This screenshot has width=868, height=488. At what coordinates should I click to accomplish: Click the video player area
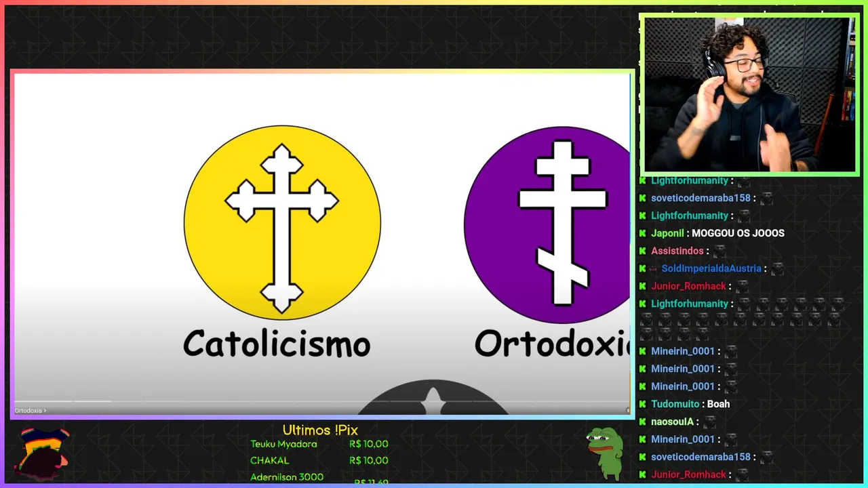[x=321, y=244]
